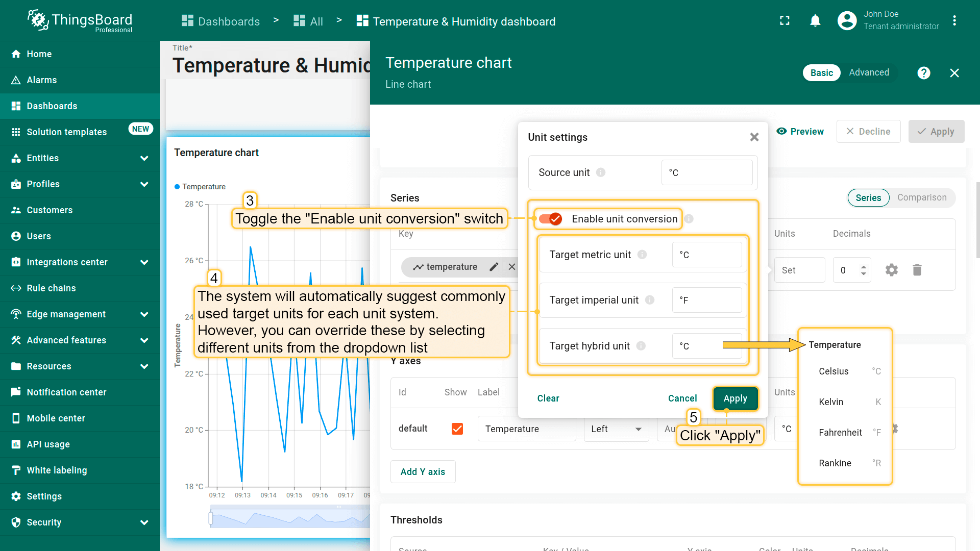The height and width of the screenshot is (551, 980).
Task: Select Fahrenheit from the Temperature list
Action: (840, 433)
